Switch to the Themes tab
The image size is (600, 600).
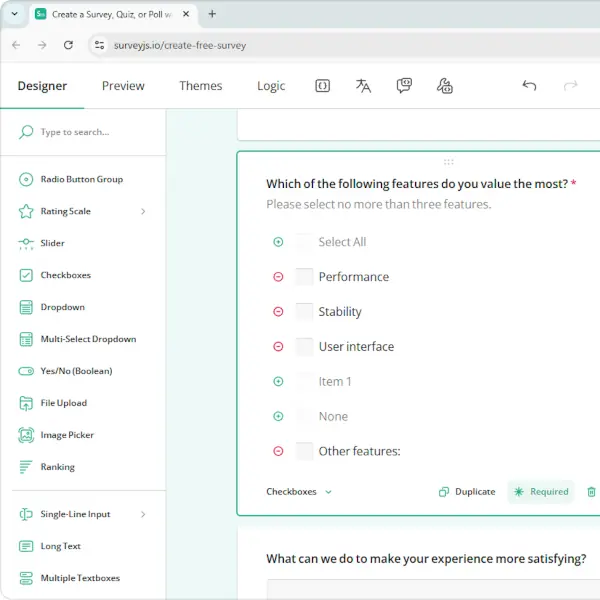[201, 86]
